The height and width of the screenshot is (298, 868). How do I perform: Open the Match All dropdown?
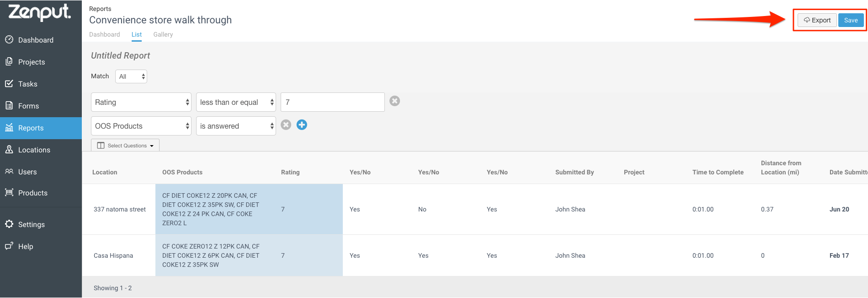(x=131, y=76)
